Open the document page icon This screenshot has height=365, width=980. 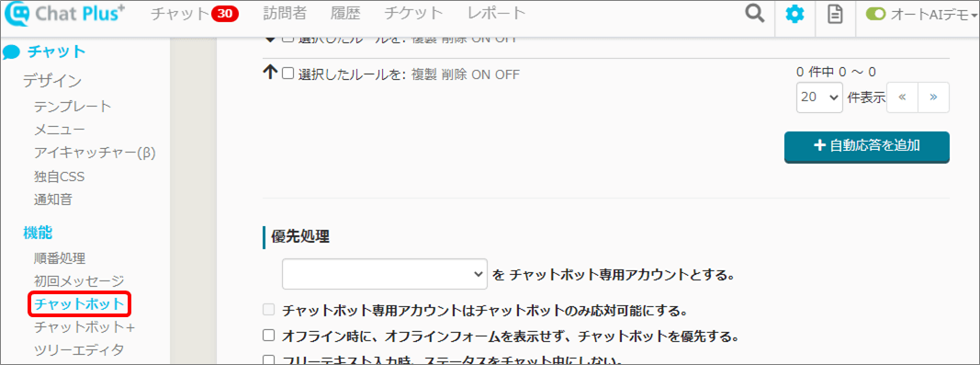pyautogui.click(x=834, y=14)
